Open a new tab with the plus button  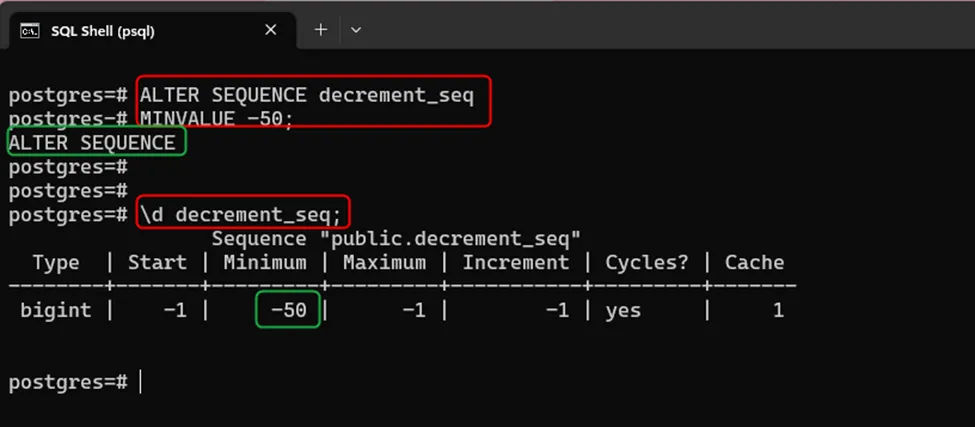click(321, 30)
